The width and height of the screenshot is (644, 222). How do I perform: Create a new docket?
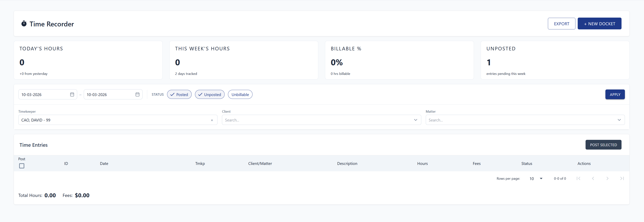[x=599, y=24]
